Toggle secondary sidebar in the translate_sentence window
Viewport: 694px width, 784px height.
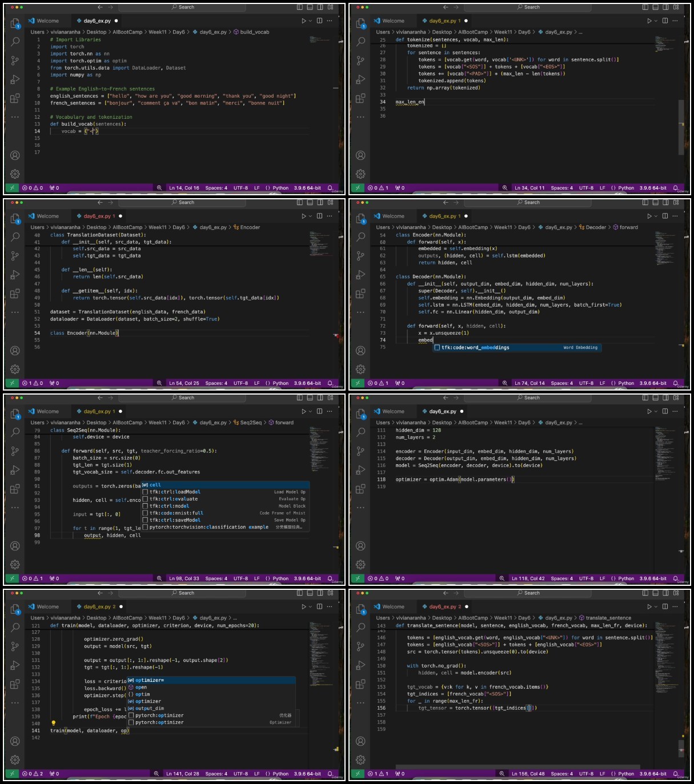[666, 593]
